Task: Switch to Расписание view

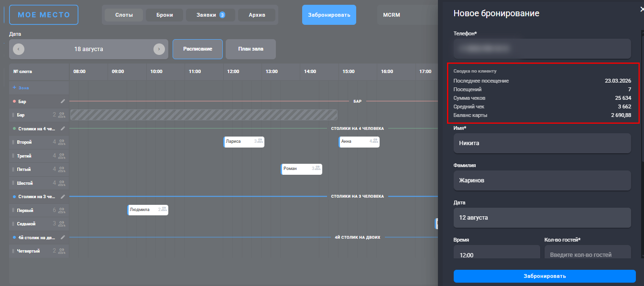Action: click(x=197, y=49)
